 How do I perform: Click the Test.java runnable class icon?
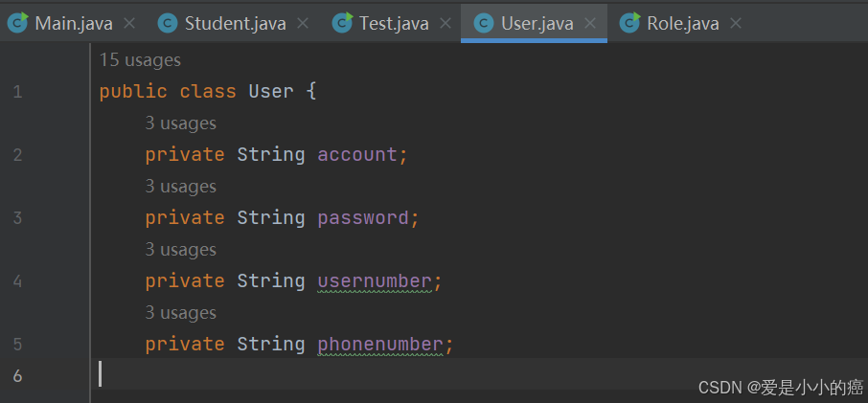pyautogui.click(x=343, y=23)
